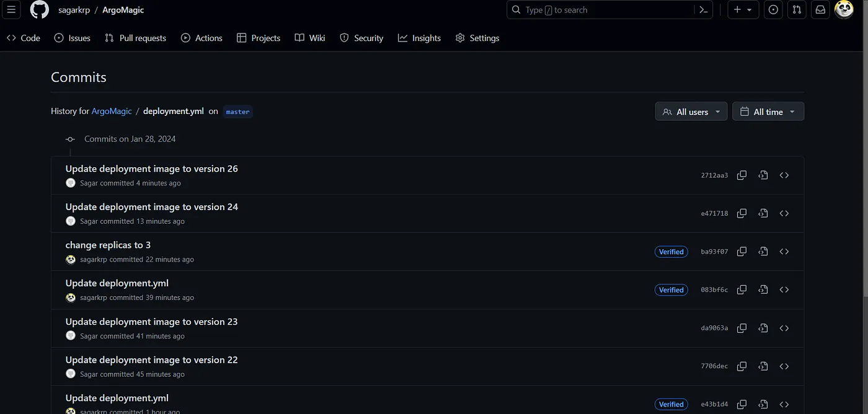The height and width of the screenshot is (414, 868).
Task: View file at commit 2712aa3
Action: (x=763, y=175)
